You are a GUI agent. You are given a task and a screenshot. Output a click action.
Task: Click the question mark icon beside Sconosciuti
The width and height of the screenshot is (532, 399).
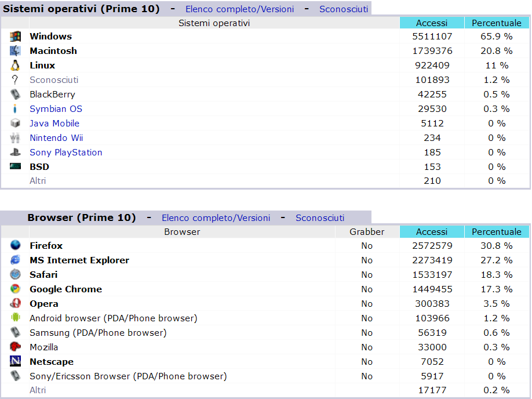(x=15, y=80)
